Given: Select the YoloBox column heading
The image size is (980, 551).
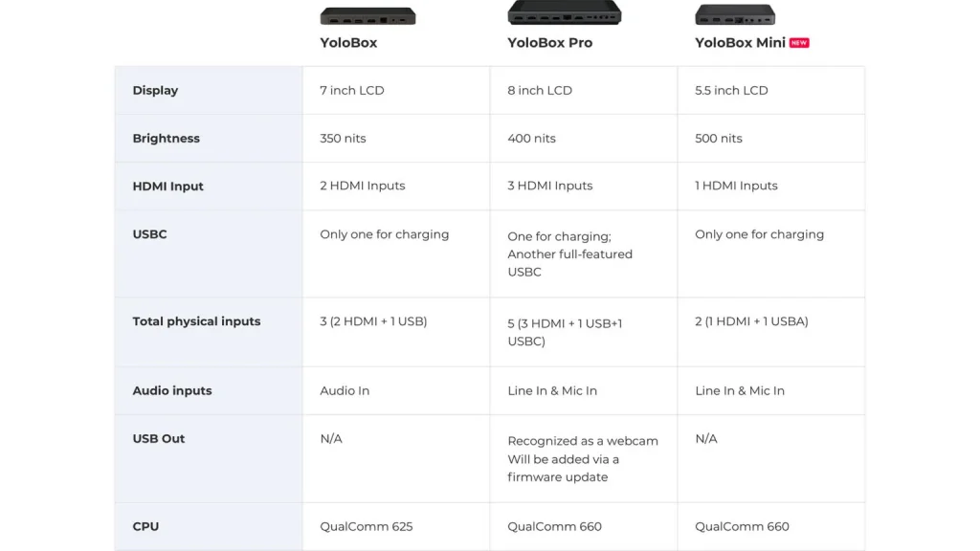Looking at the screenshot, I should [x=348, y=42].
